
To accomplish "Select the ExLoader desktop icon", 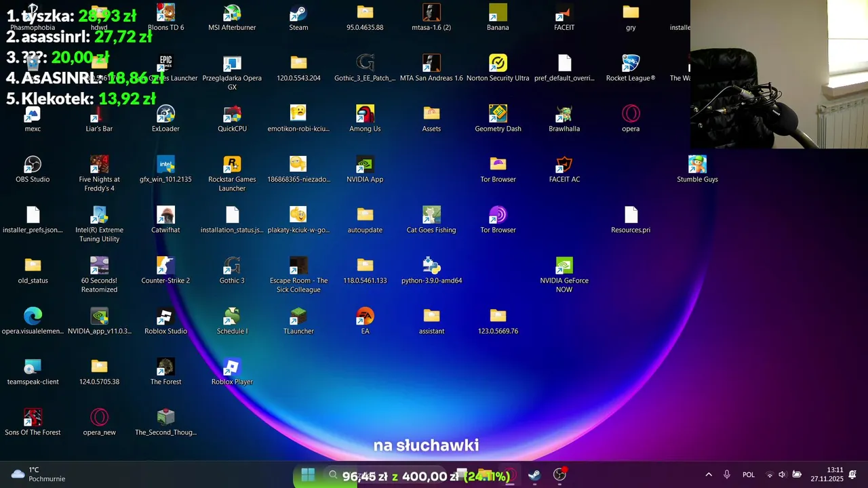I will pos(165,119).
